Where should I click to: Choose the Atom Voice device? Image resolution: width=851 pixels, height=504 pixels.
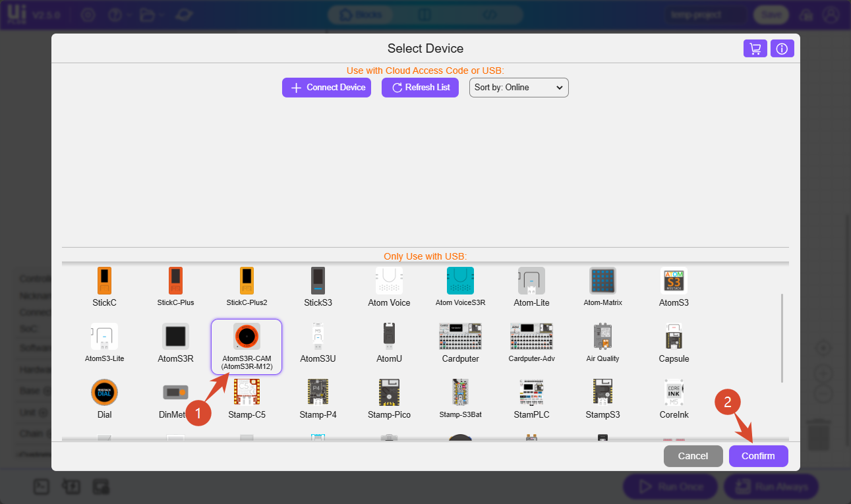coord(389,281)
